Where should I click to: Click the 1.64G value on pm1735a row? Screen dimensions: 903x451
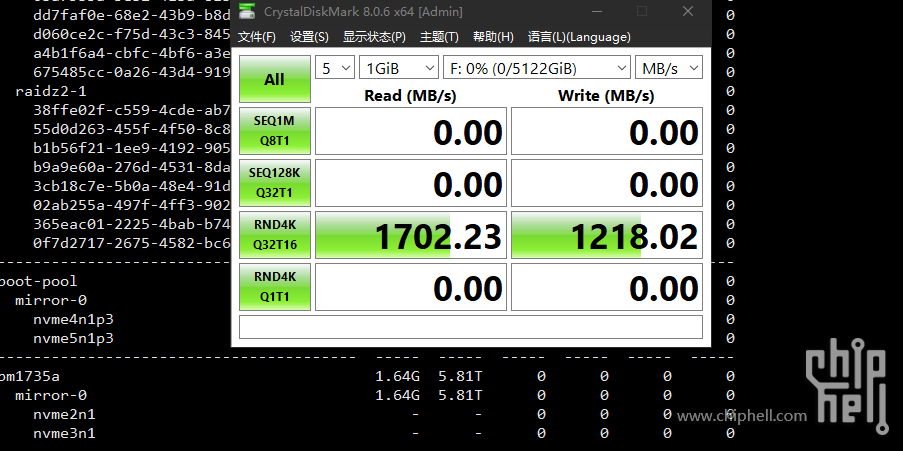(397, 376)
